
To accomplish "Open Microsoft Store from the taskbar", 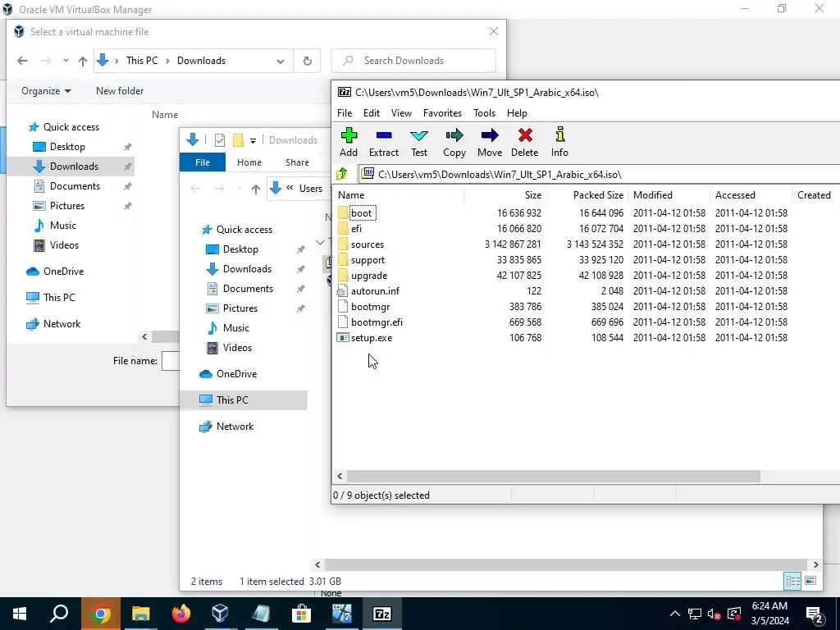I will [x=301, y=614].
